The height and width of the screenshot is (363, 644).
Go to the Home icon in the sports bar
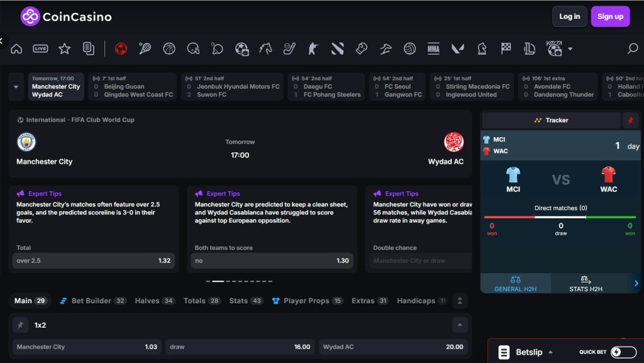[x=16, y=49]
